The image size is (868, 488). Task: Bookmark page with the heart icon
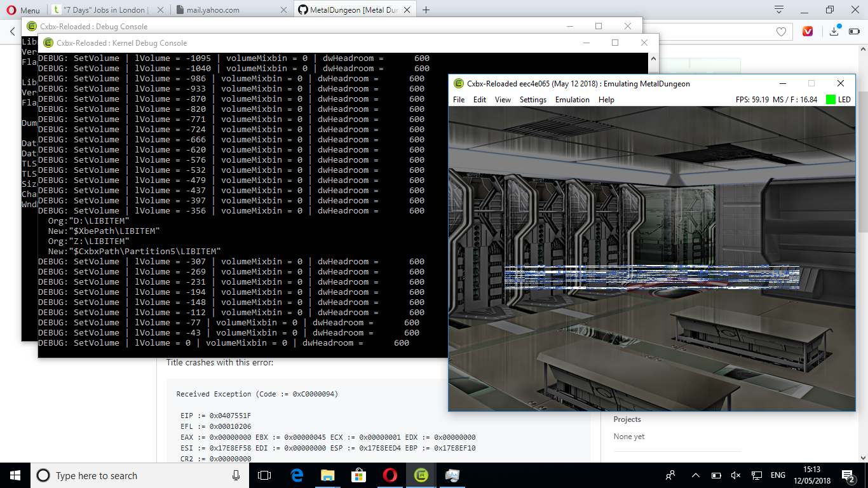pyautogui.click(x=781, y=31)
